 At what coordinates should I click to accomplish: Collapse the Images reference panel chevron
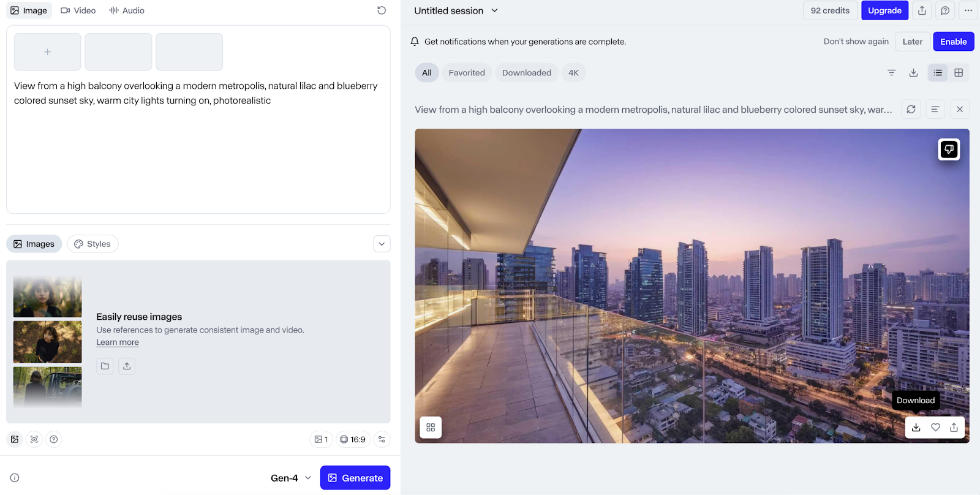coord(382,244)
